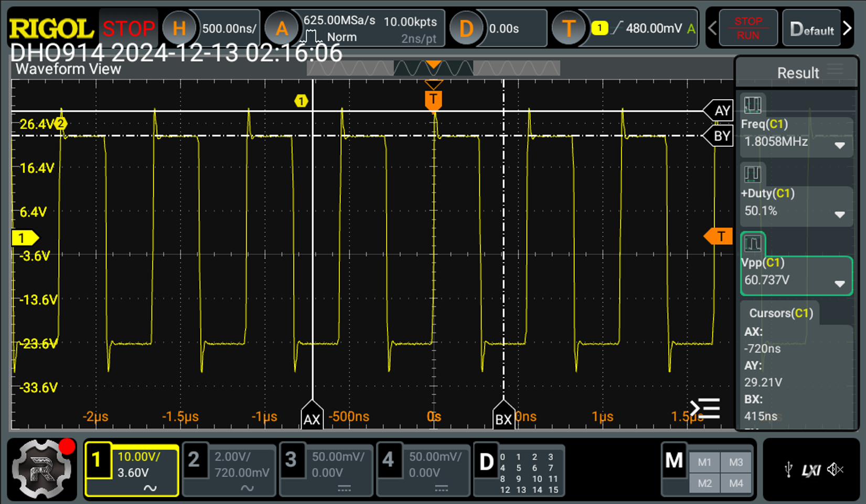The height and width of the screenshot is (504, 866).
Task: Open the Cursors(C1) results tab
Action: tap(781, 313)
